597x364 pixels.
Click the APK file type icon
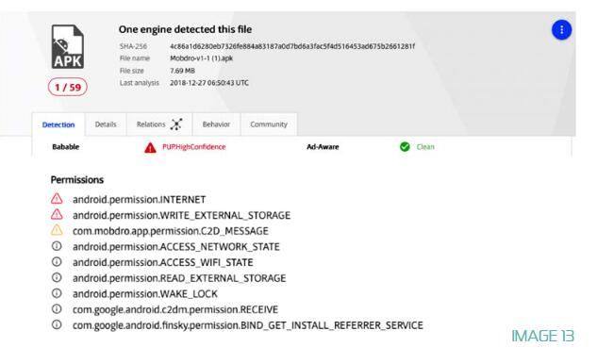pyautogui.click(x=68, y=47)
